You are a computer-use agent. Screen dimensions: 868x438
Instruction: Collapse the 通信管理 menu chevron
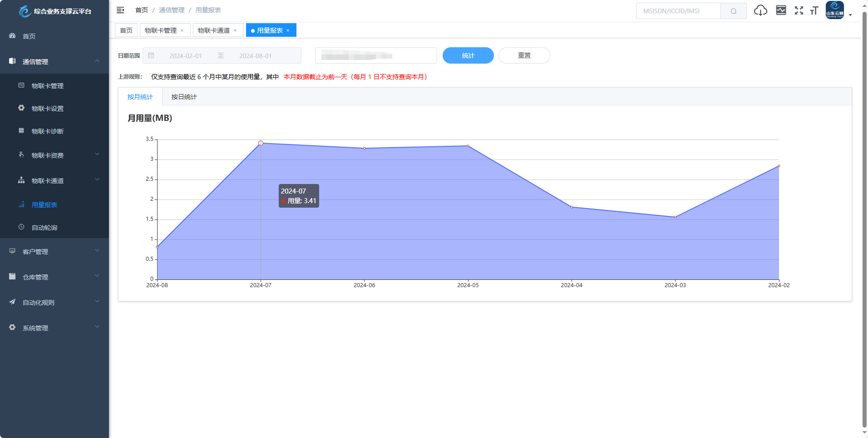[97, 61]
